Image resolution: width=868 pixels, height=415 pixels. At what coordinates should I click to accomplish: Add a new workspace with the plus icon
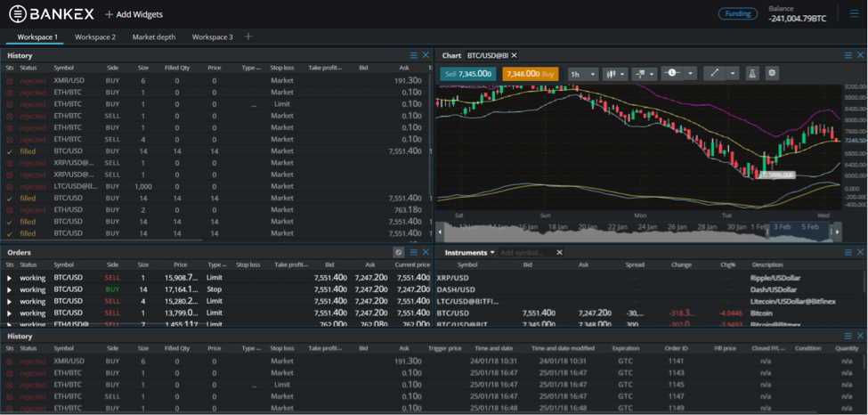click(x=248, y=37)
